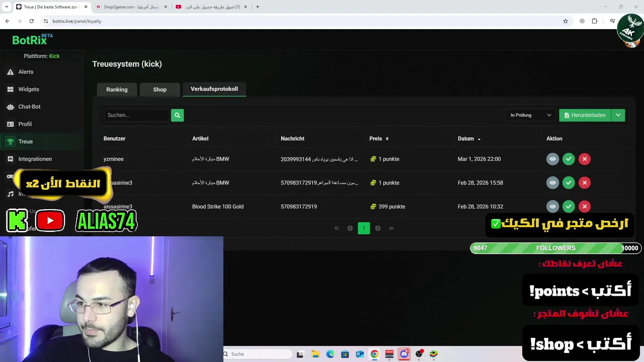The image size is (644, 362).
Task: Open the browser tab search dropdown
Action: (x=7, y=7)
